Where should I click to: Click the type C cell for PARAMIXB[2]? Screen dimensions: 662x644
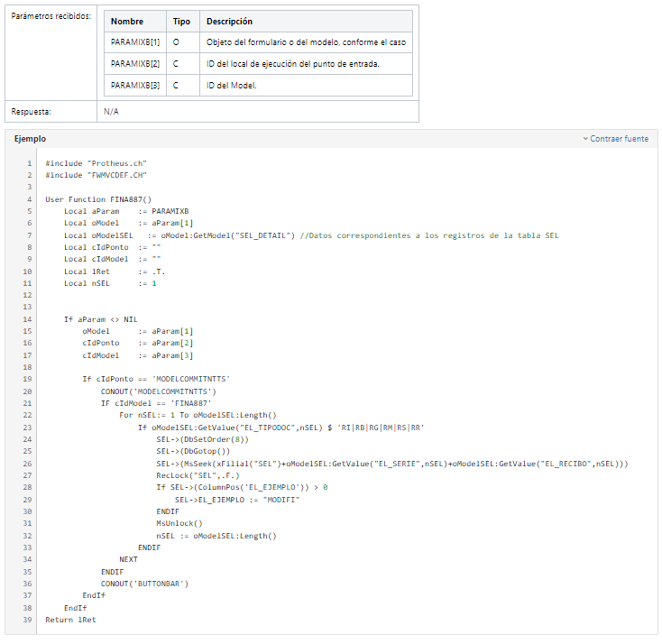point(183,64)
